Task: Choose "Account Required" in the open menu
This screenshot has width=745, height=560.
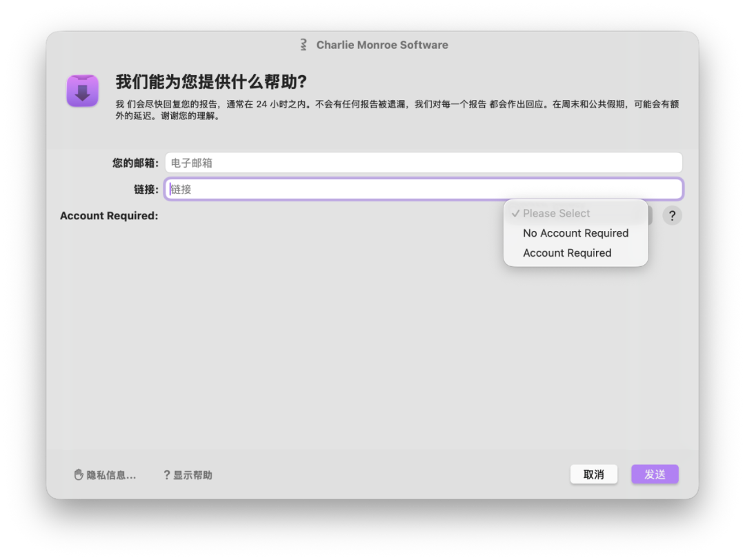Action: (567, 252)
